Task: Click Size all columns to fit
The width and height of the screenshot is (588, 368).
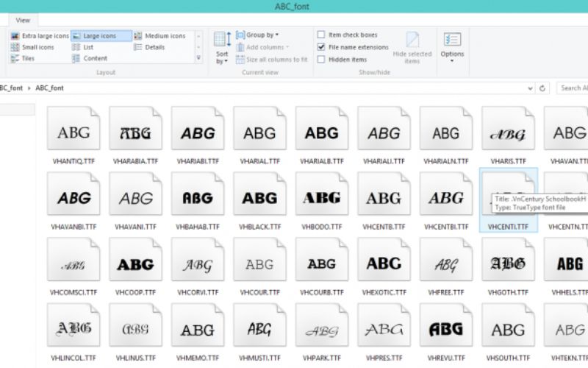Action: 271,60
